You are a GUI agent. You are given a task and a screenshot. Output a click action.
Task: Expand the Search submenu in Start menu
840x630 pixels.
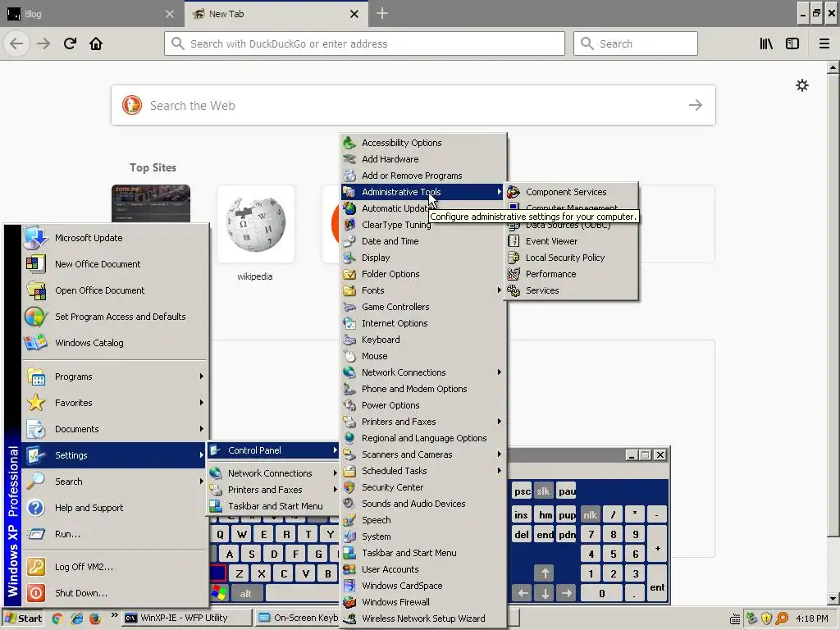[x=115, y=482]
